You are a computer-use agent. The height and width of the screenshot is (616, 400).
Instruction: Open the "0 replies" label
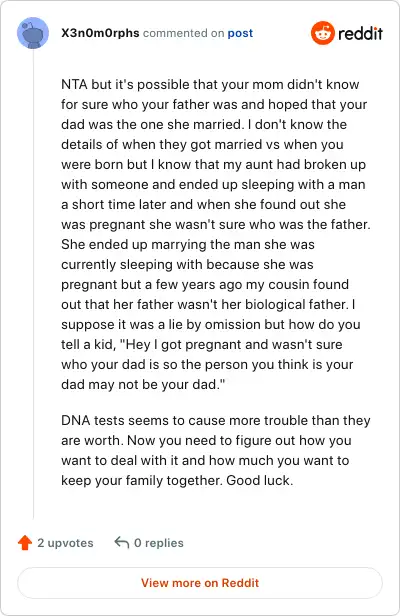(x=159, y=543)
